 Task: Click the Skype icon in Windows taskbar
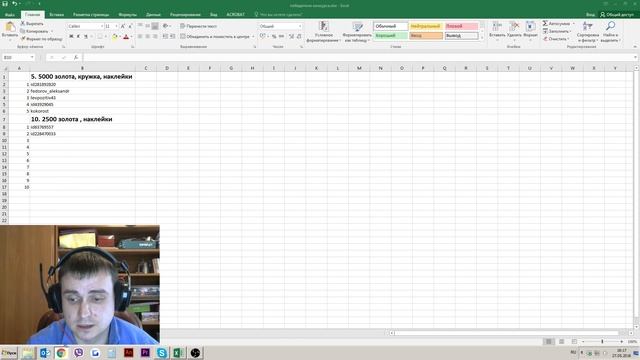click(x=162, y=353)
